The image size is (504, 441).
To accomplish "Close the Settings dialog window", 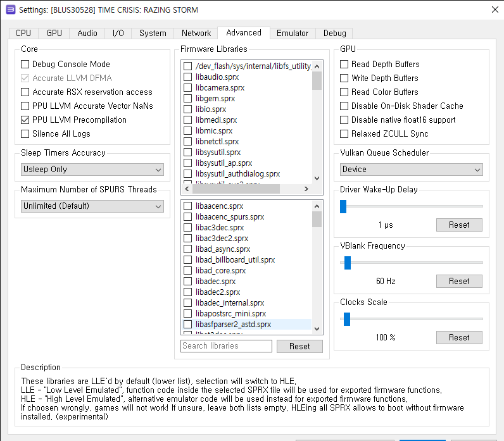I will pos(495,9).
